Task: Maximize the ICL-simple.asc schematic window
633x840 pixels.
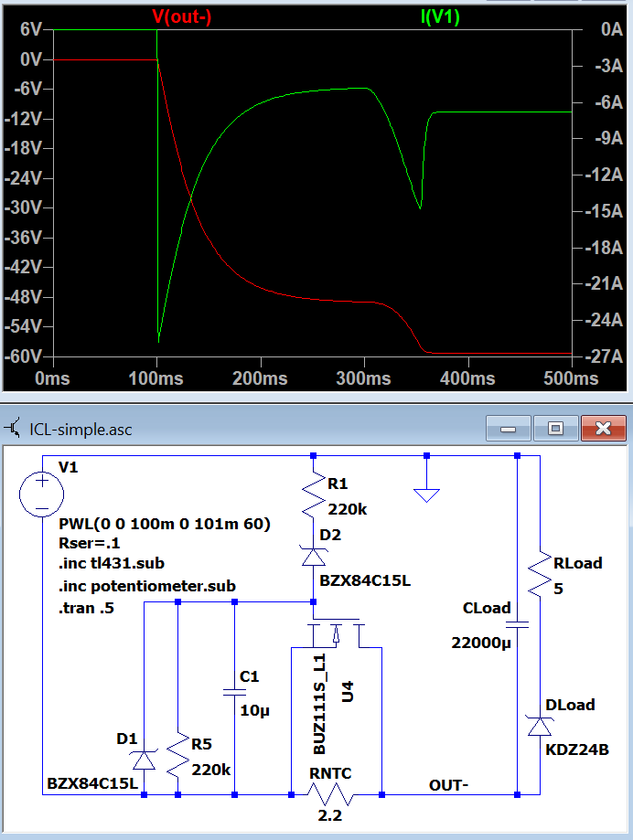Action: click(556, 429)
